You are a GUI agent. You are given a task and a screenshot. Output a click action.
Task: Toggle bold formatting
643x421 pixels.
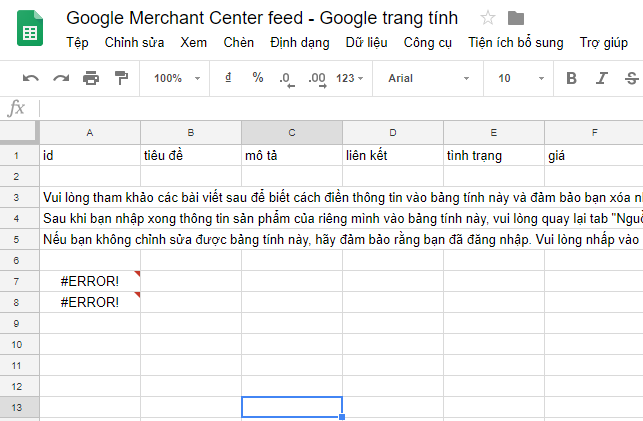pyautogui.click(x=571, y=78)
